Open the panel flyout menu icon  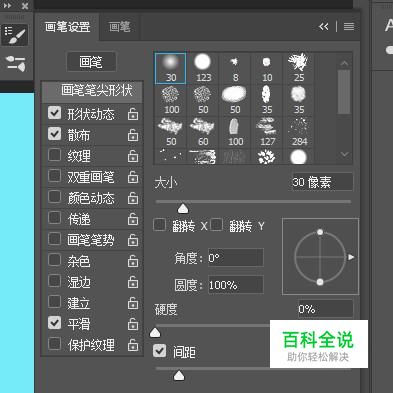point(349,26)
